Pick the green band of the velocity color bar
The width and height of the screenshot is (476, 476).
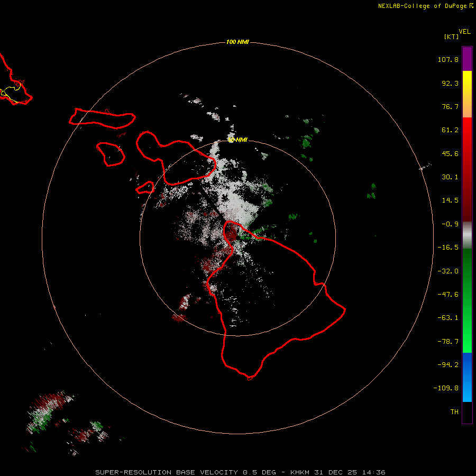(467, 300)
